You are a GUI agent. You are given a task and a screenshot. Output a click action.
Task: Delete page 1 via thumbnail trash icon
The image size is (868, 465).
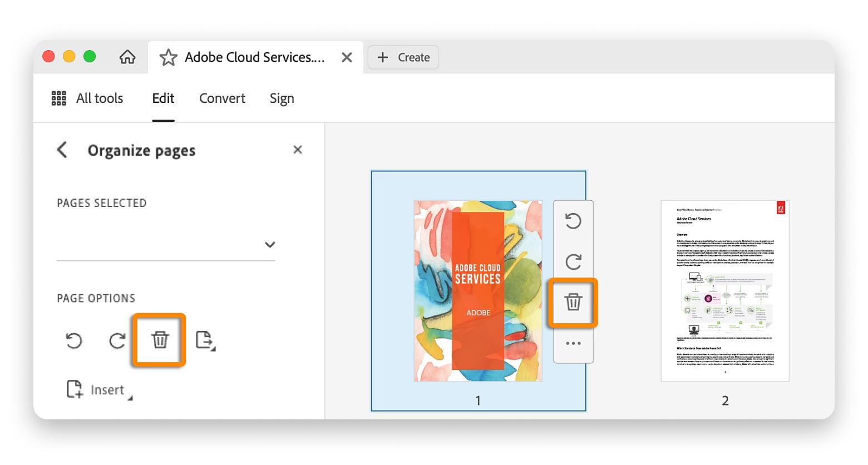pyautogui.click(x=573, y=302)
